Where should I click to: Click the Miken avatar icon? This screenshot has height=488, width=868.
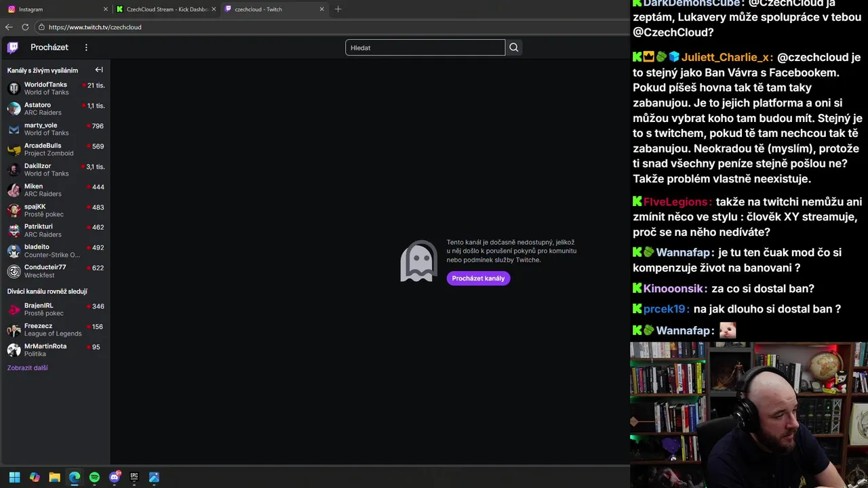tap(14, 190)
